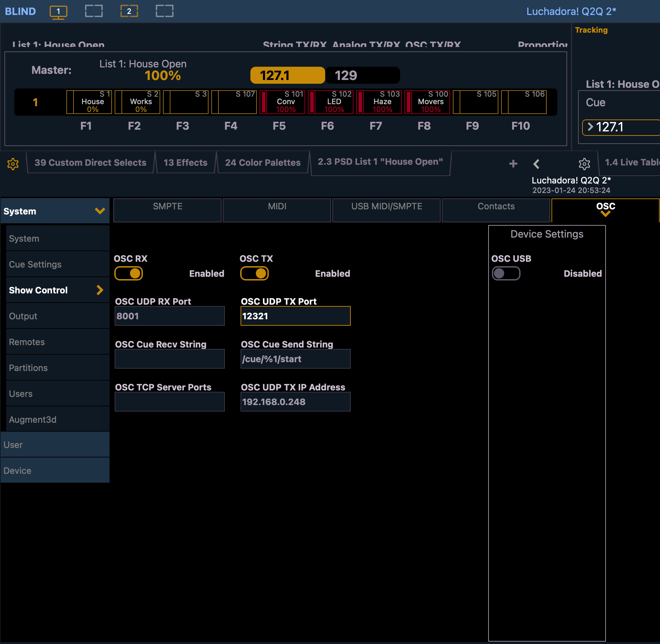
Task: Click the gear icon beside the Live Table tab
Action: [584, 164]
